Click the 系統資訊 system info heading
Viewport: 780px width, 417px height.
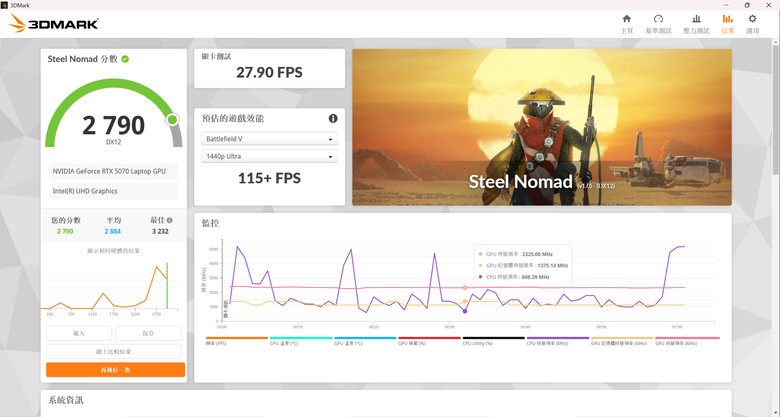click(66, 400)
